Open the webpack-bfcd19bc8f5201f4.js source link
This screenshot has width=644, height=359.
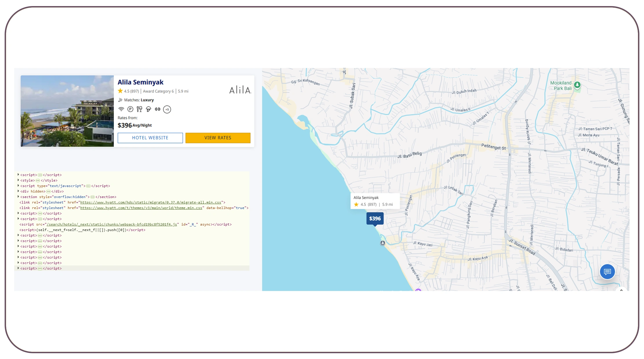(112, 224)
